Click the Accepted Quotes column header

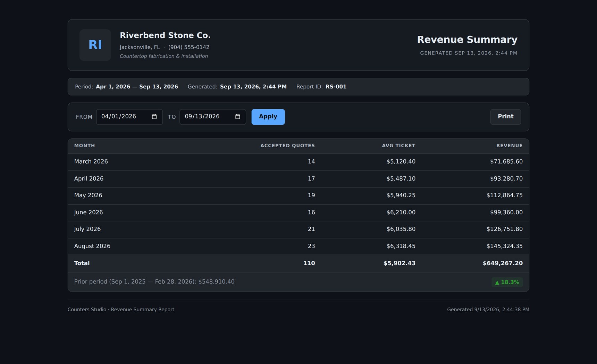287,146
